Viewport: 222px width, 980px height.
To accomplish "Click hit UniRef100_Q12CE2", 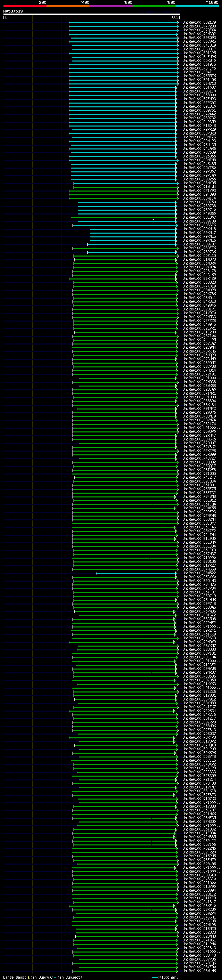I will 199,665.
